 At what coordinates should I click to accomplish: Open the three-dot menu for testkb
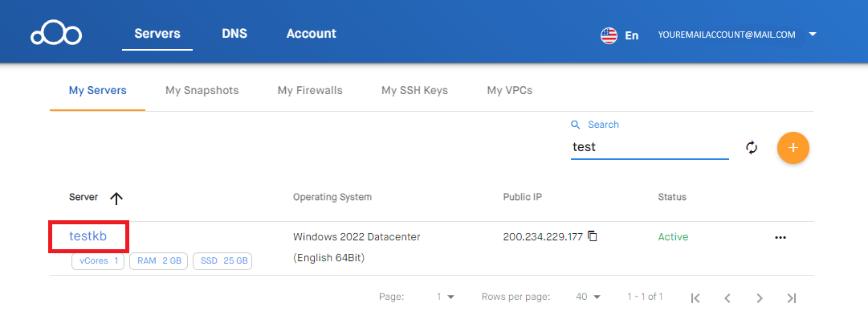pos(780,237)
